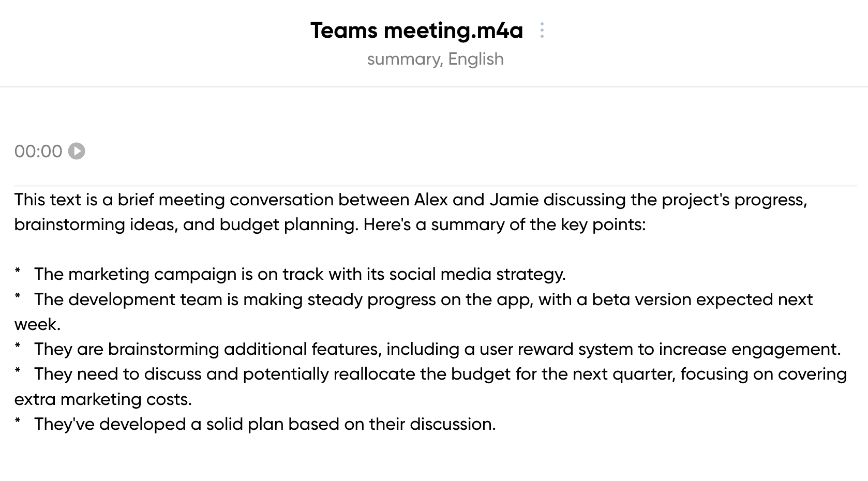Open the three-dot menu beside Teams meeting.m4a
Image resolution: width=868 pixels, height=481 pixels.
tap(542, 30)
